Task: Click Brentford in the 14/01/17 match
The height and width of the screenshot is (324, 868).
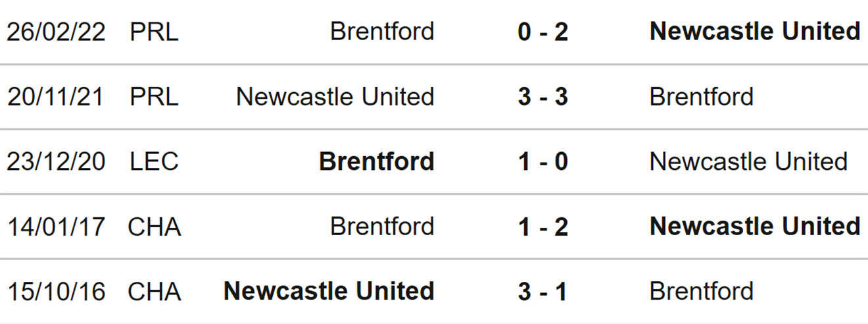Action: click(382, 227)
